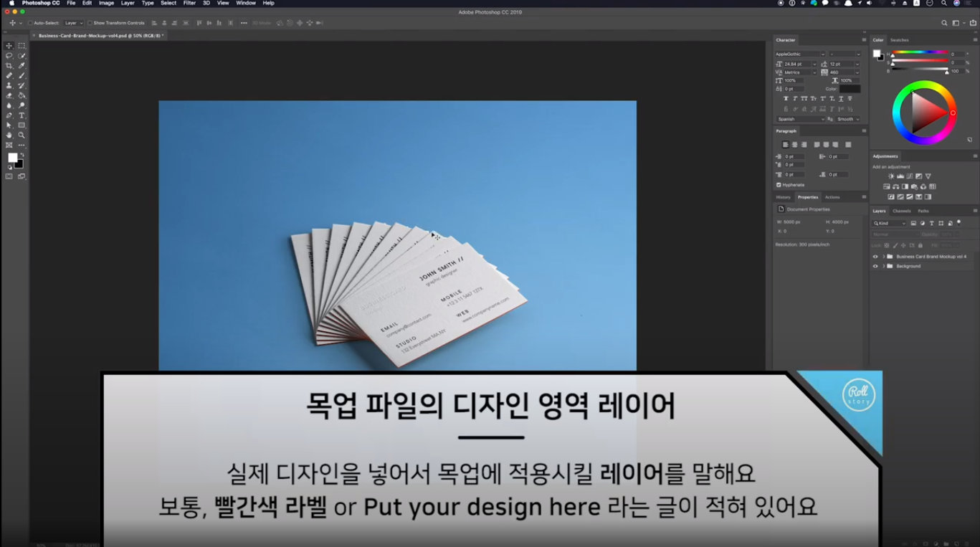The height and width of the screenshot is (547, 980).
Task: Select the Clone Stamp tool
Action: [x=9, y=85]
